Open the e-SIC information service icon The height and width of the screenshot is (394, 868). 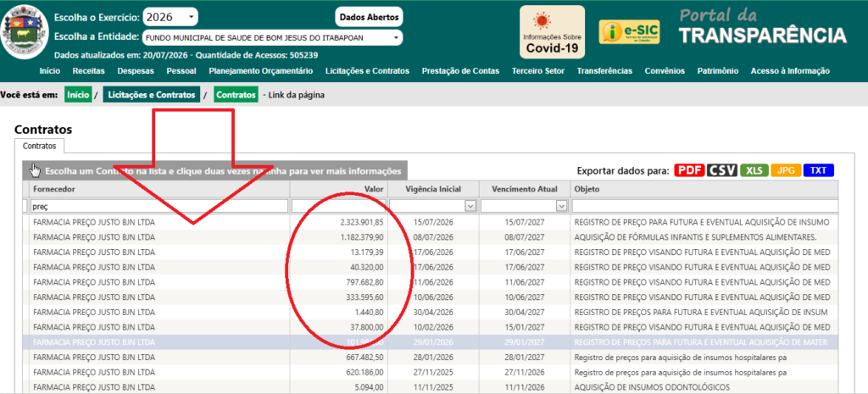pyautogui.click(x=630, y=32)
